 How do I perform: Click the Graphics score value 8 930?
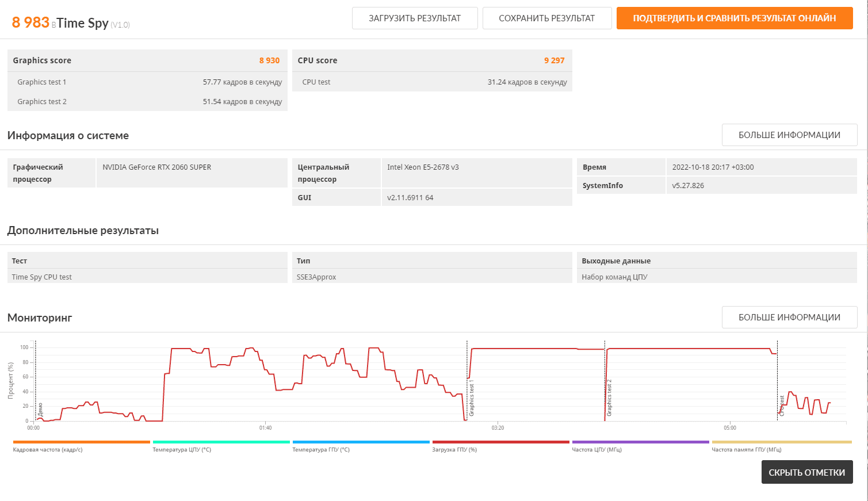click(x=269, y=60)
